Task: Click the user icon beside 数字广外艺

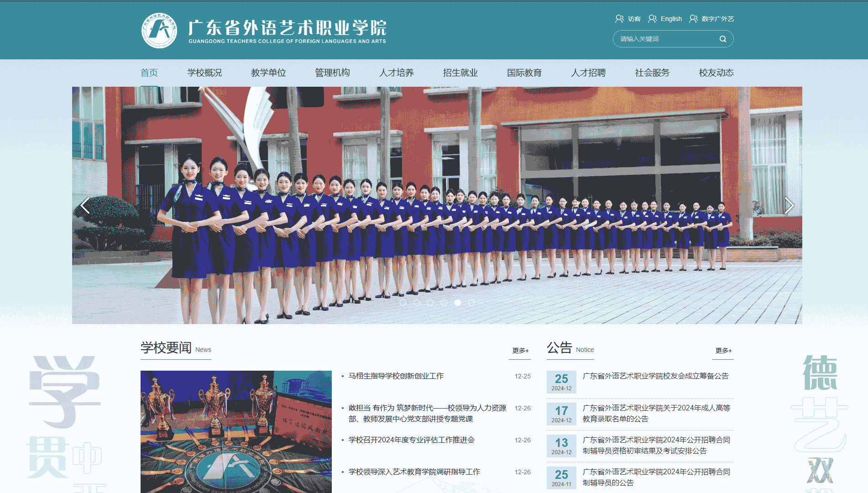Action: click(693, 19)
